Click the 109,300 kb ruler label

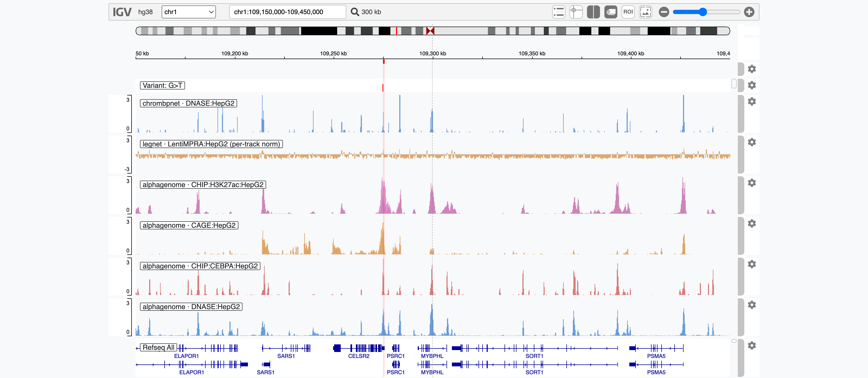coord(433,53)
